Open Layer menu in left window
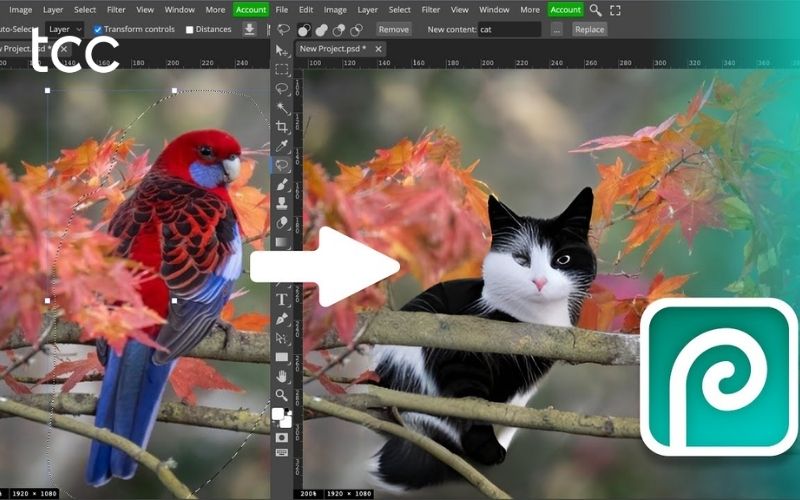800x500 pixels. click(53, 10)
